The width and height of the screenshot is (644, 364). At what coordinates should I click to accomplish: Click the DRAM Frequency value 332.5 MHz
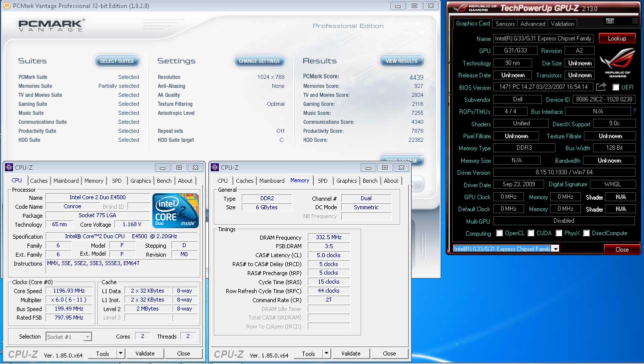[x=329, y=238]
